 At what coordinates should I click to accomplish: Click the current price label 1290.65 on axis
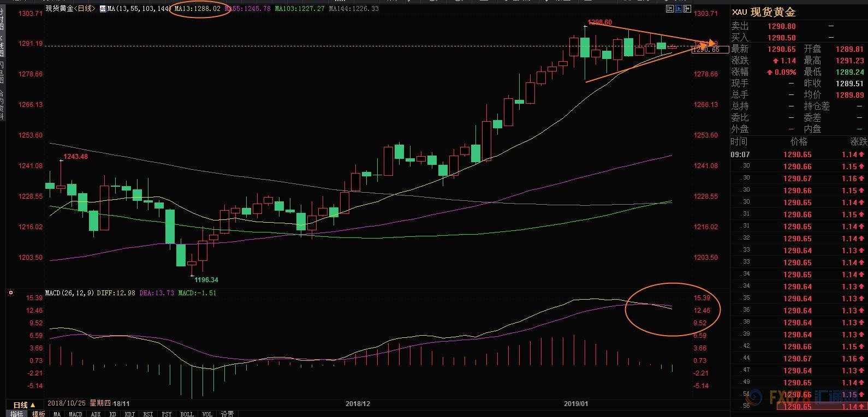coord(710,50)
